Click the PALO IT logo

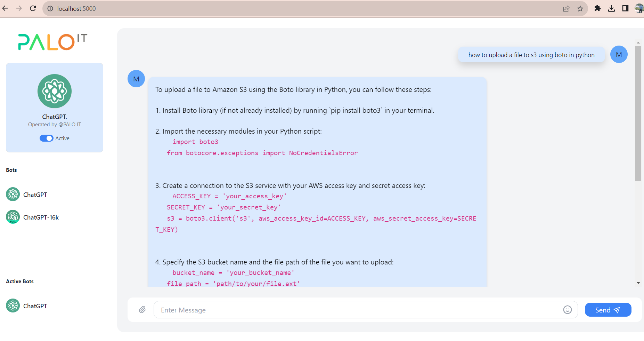tap(52, 42)
